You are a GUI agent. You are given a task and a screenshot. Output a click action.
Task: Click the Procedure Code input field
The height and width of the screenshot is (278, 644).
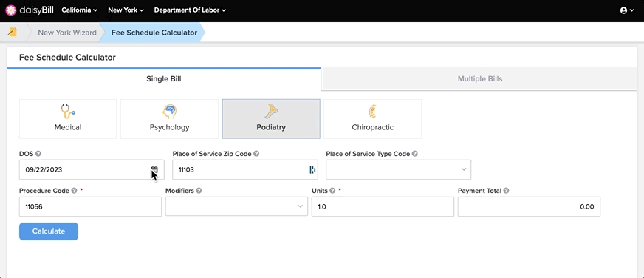pos(90,206)
